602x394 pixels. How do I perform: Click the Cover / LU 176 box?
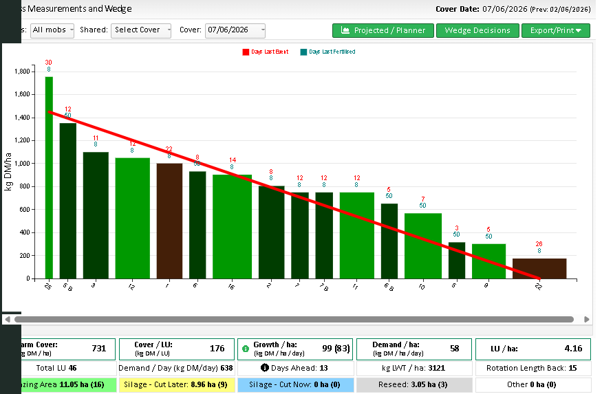[177, 349]
